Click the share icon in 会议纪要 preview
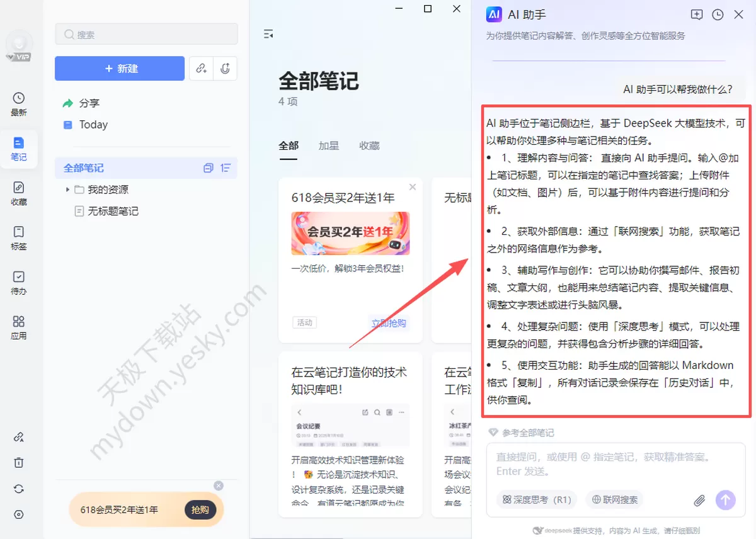Image resolution: width=756 pixels, height=539 pixels. 365,412
